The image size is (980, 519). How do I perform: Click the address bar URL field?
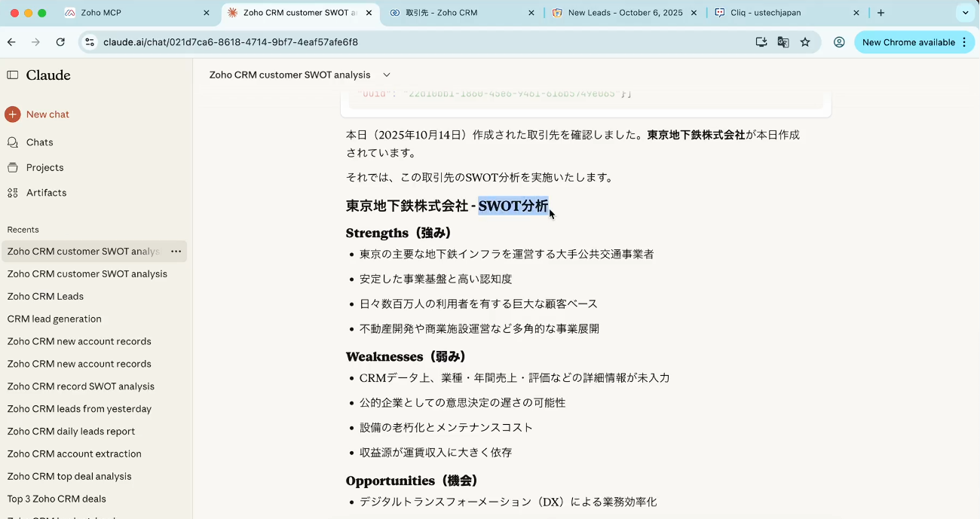(422, 42)
